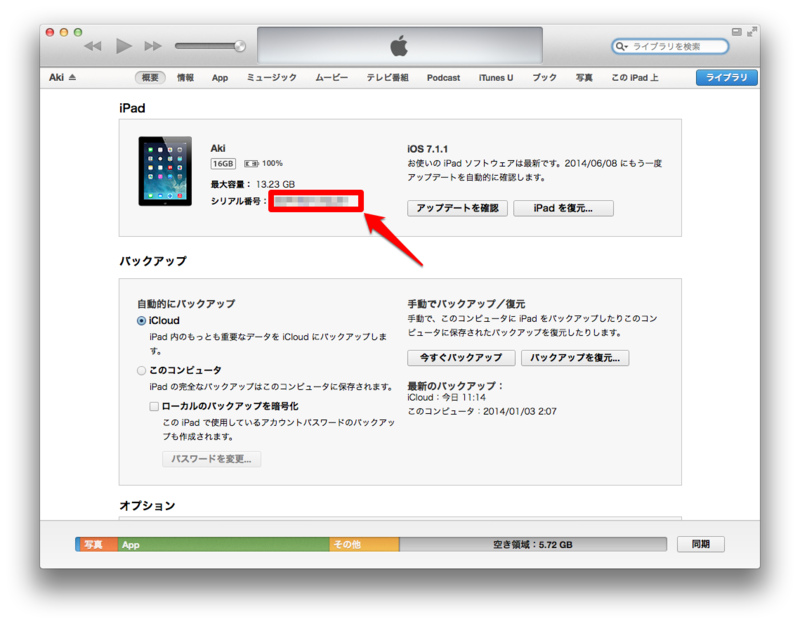The width and height of the screenshot is (800, 624).
Task: Click the オプション section heading
Action: point(147,506)
